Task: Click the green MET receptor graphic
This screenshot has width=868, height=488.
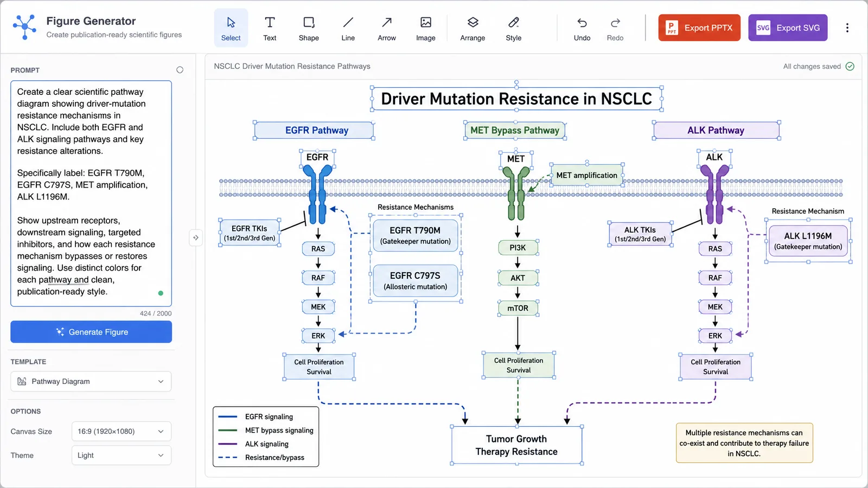Action: click(516, 193)
